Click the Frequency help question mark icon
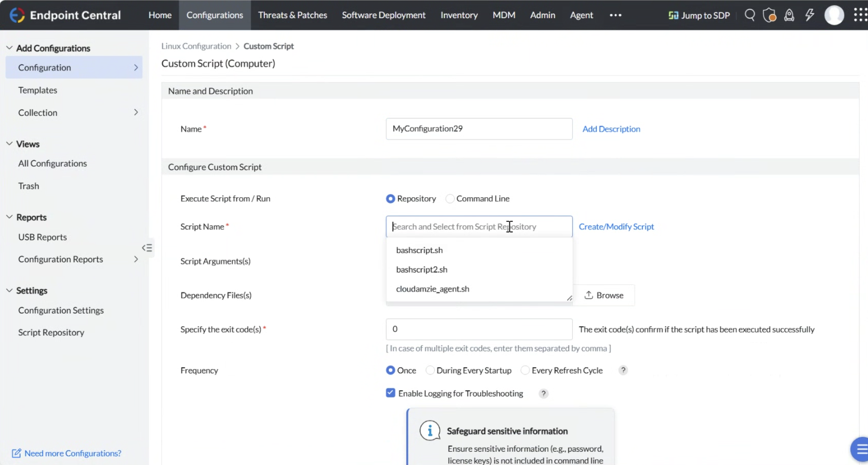868x465 pixels. pyautogui.click(x=623, y=370)
